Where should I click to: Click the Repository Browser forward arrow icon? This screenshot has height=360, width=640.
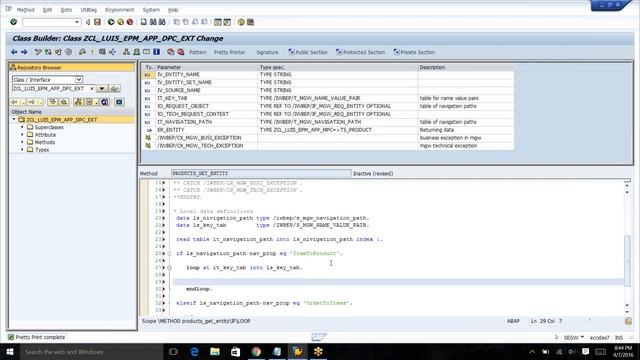[x=31, y=102]
